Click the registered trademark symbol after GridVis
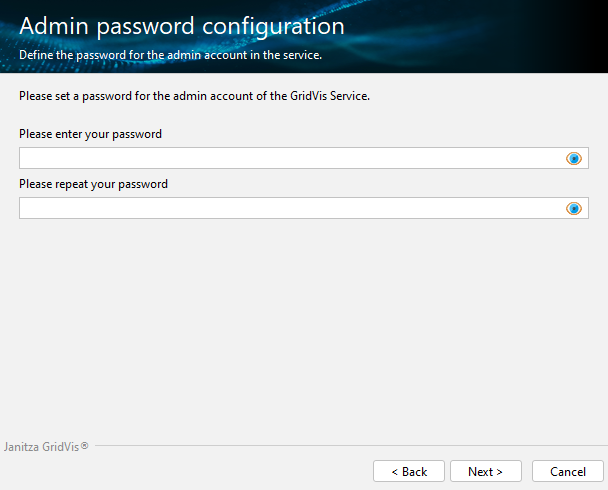608x490 pixels. 84,445
